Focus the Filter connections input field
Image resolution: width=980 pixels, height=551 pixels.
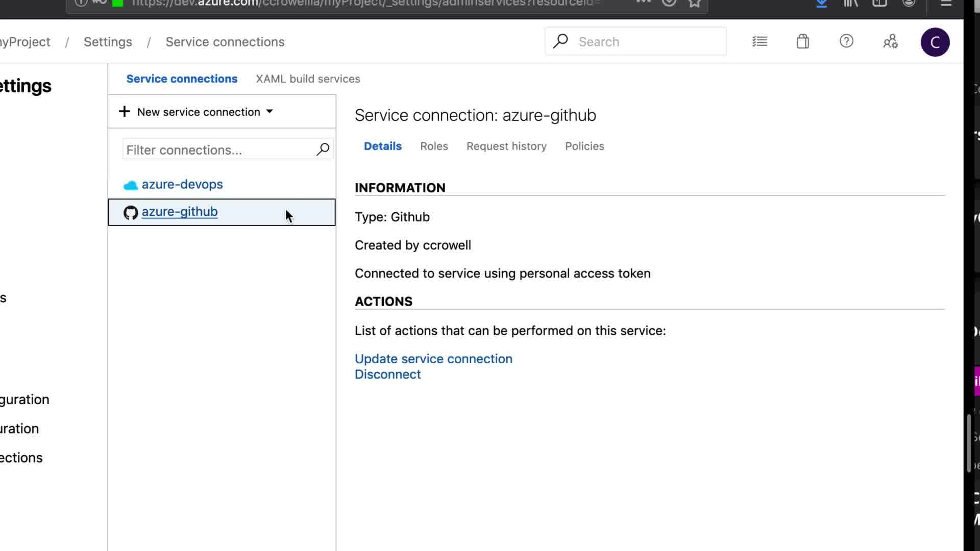217,150
